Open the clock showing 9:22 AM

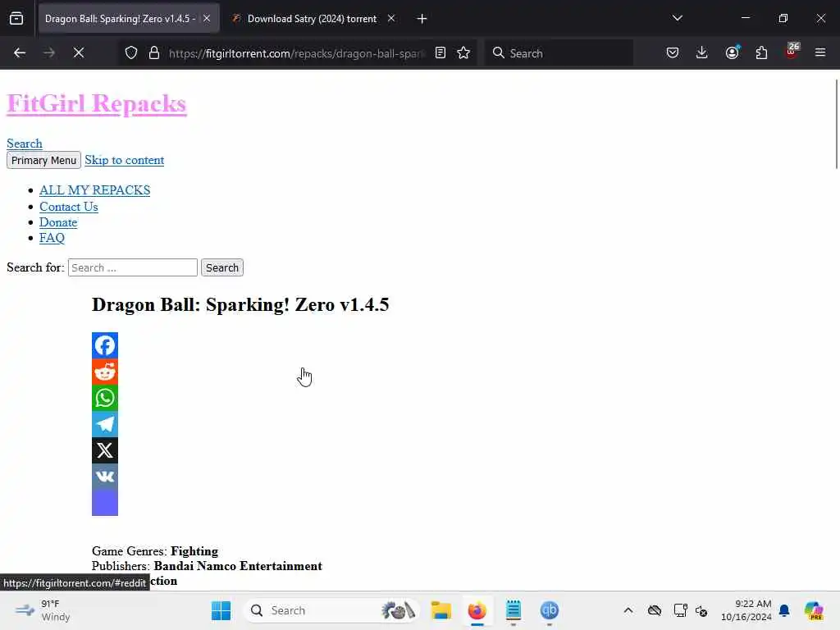(746, 610)
